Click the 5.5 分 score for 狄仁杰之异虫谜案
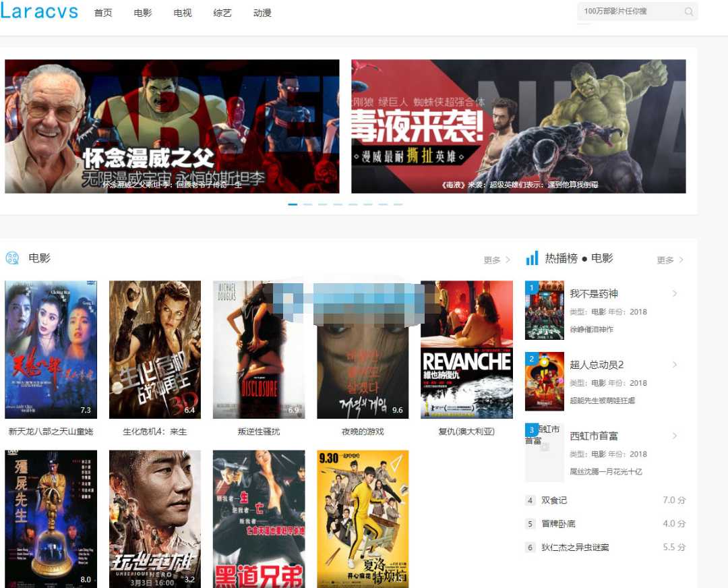The height and width of the screenshot is (588, 728). [674, 548]
